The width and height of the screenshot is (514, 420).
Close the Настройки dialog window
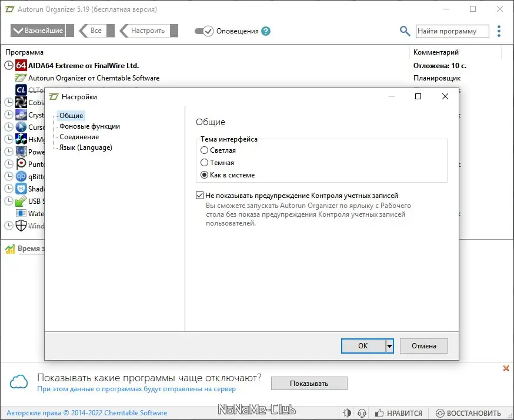pos(445,96)
